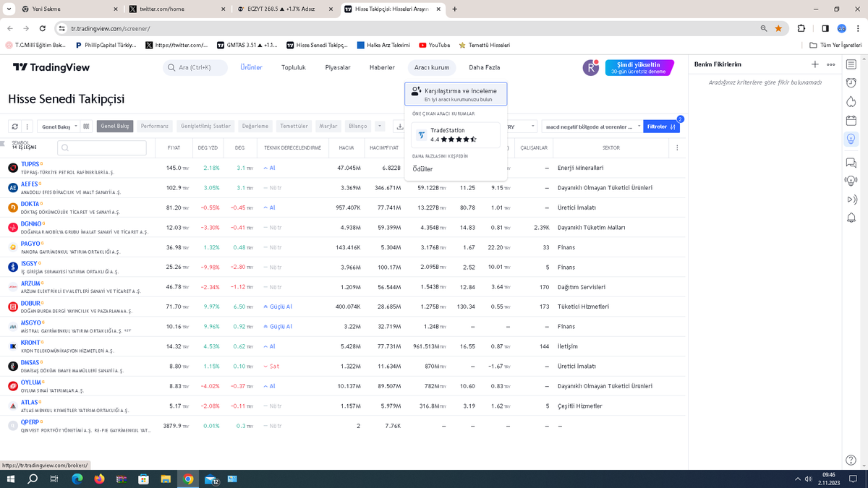The width and height of the screenshot is (868, 488).
Task: Click the TradingView logo
Action: (51, 67)
